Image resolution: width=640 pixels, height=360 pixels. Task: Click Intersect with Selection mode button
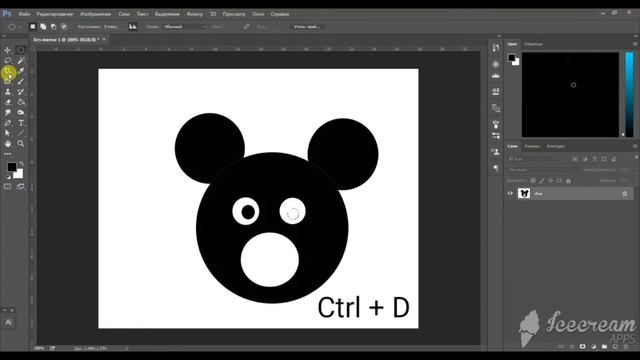[x=64, y=27]
